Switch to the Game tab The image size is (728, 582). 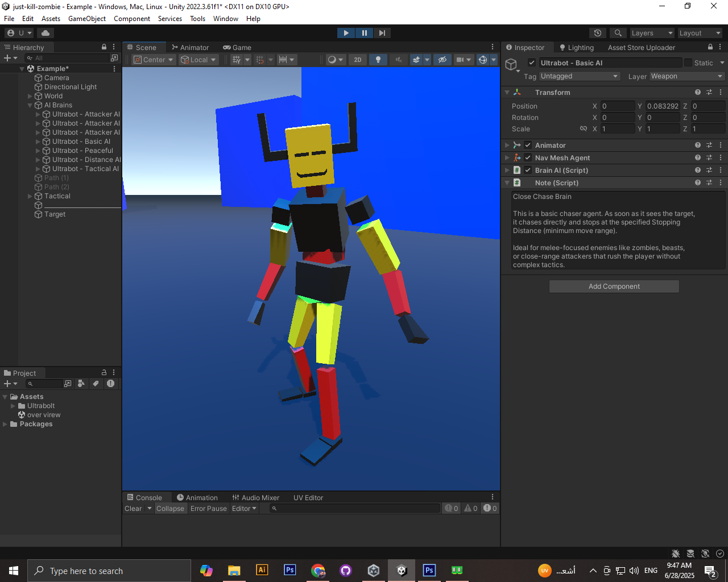tap(237, 48)
